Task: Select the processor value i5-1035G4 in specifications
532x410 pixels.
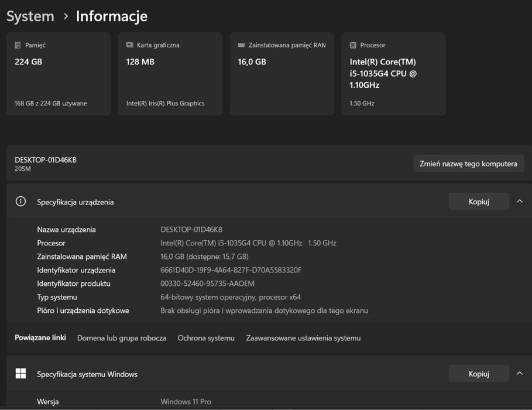Action: (248, 243)
